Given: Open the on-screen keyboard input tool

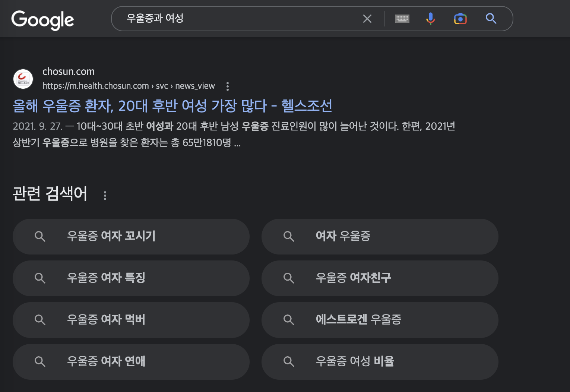Looking at the screenshot, I should point(402,19).
